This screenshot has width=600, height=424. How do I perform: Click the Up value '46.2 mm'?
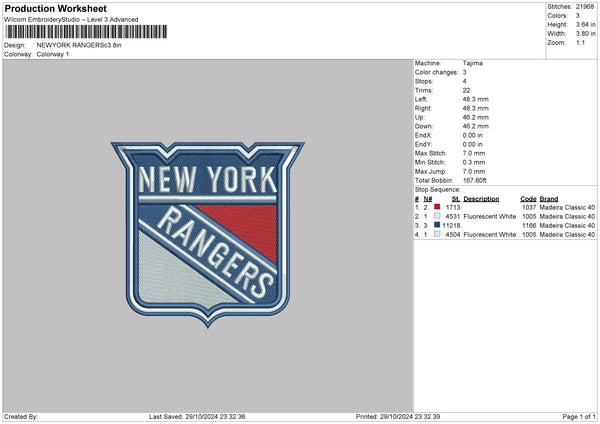pos(476,117)
